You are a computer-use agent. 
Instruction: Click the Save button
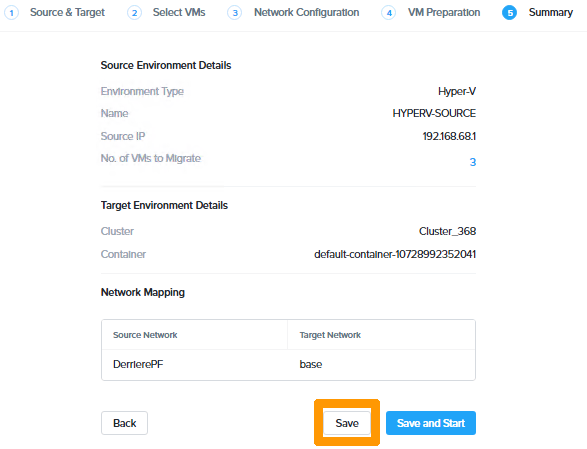pos(347,423)
